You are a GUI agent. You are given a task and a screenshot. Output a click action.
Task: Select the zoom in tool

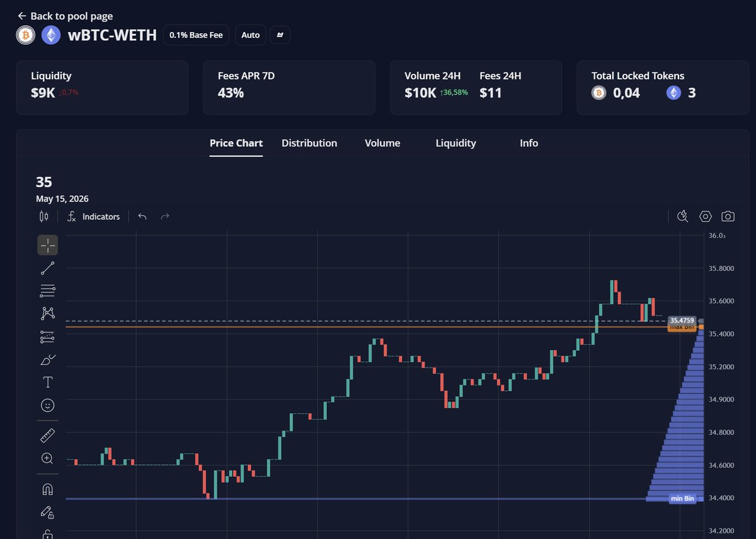[x=48, y=458]
